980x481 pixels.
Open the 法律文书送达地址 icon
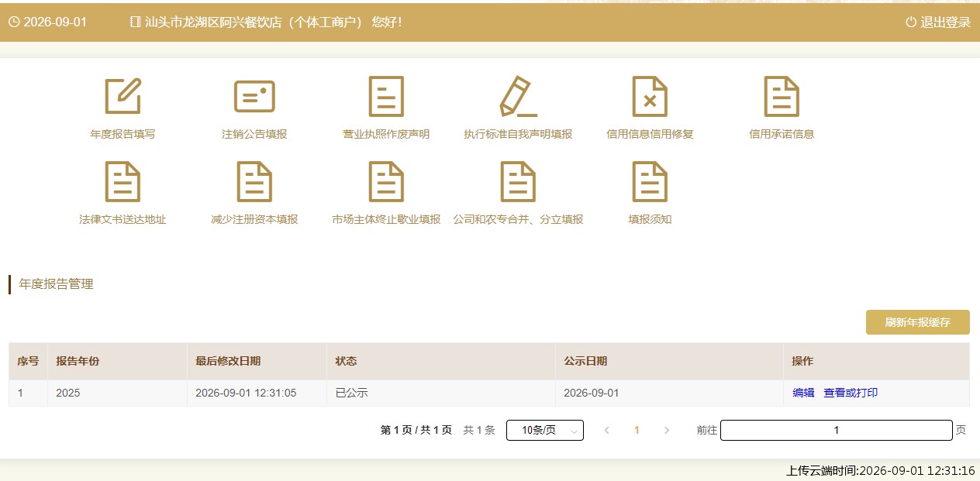(x=122, y=181)
